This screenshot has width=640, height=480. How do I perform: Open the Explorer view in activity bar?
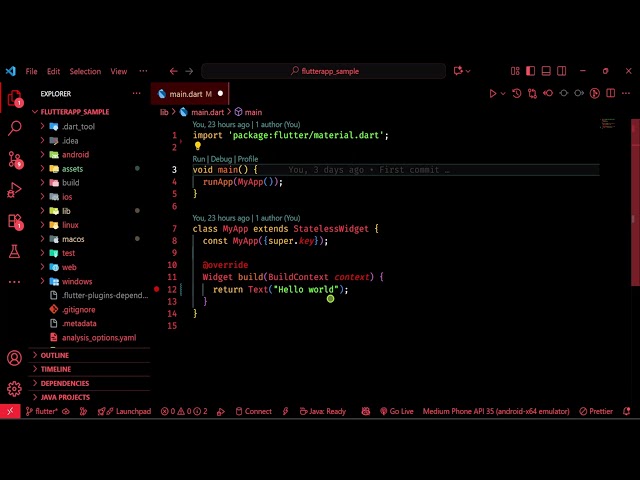click(x=15, y=98)
